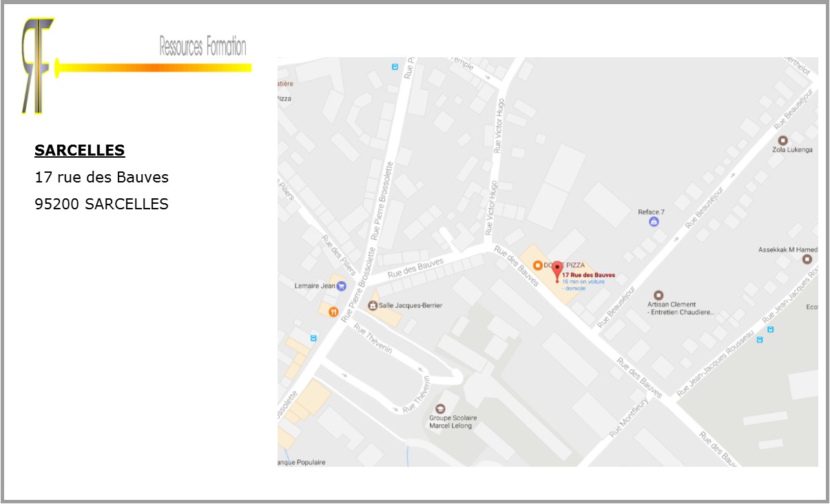Select the Salle Jacques-Berrier marker icon
The image size is (830, 504).
pos(373,305)
